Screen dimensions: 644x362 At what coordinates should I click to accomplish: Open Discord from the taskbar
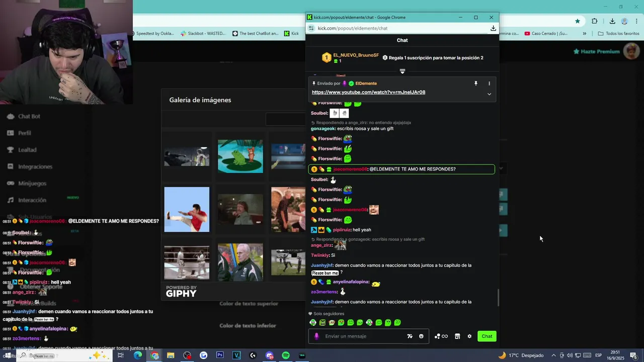tap(269, 355)
